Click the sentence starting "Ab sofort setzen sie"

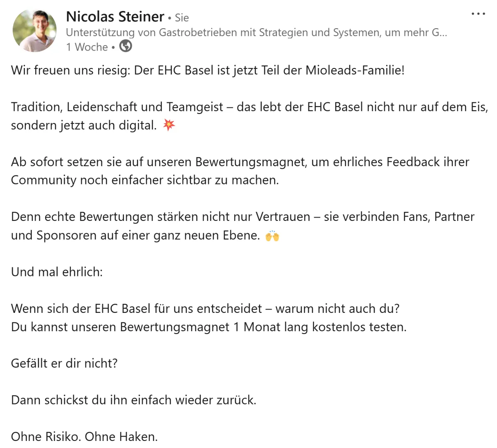pyautogui.click(x=240, y=171)
